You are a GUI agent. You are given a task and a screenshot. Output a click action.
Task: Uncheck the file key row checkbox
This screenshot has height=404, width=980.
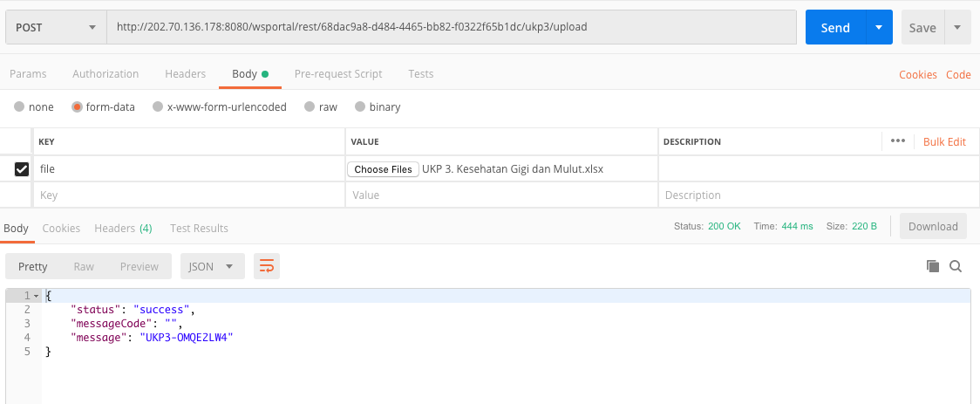click(22, 169)
